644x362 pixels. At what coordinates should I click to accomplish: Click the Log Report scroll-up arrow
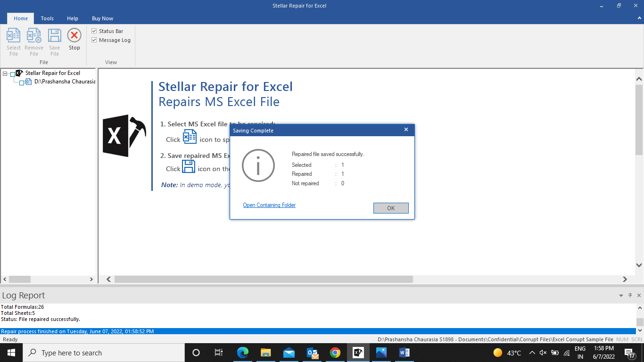click(640, 308)
